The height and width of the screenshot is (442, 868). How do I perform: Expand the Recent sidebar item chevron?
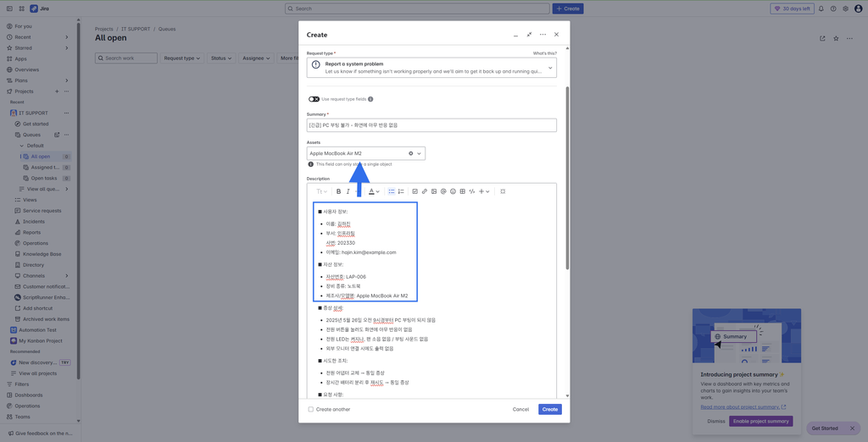point(66,37)
